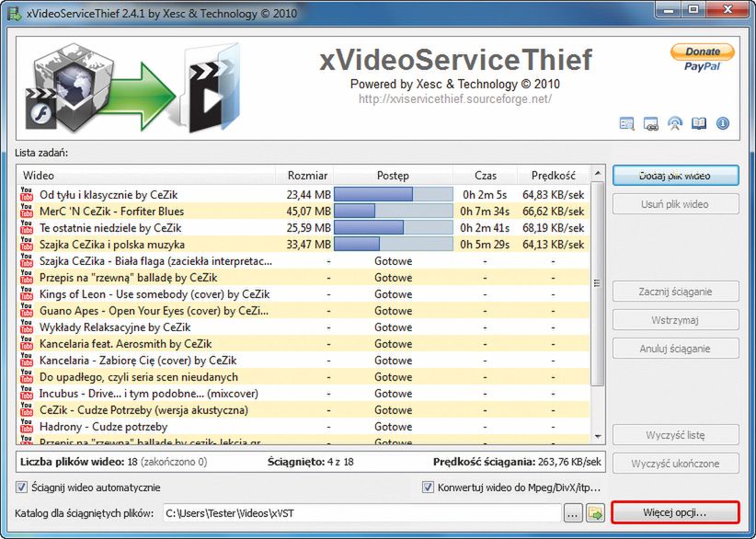The height and width of the screenshot is (539, 756).
Task: Click Dodaj plik wideo button
Action: pos(675,176)
